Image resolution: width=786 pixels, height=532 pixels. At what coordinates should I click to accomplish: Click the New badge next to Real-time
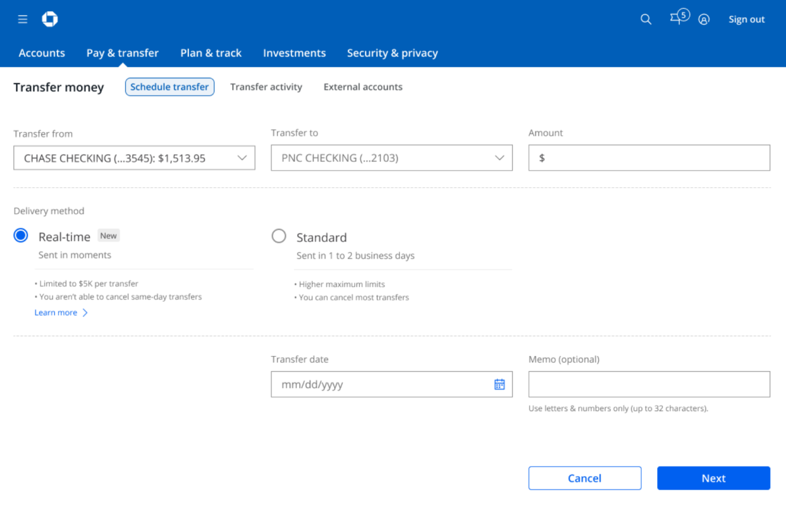[x=109, y=236]
